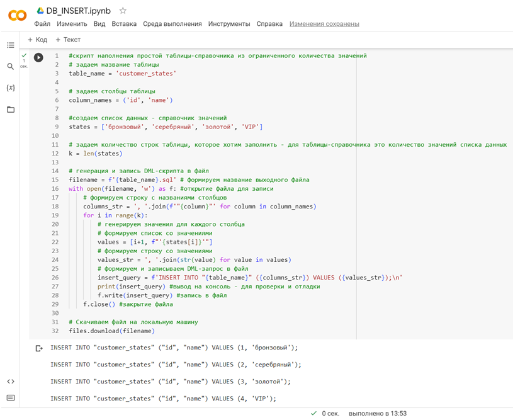513x420 pixels.
Task: Click the выполнено в 13:53 status
Action: tap(378, 414)
